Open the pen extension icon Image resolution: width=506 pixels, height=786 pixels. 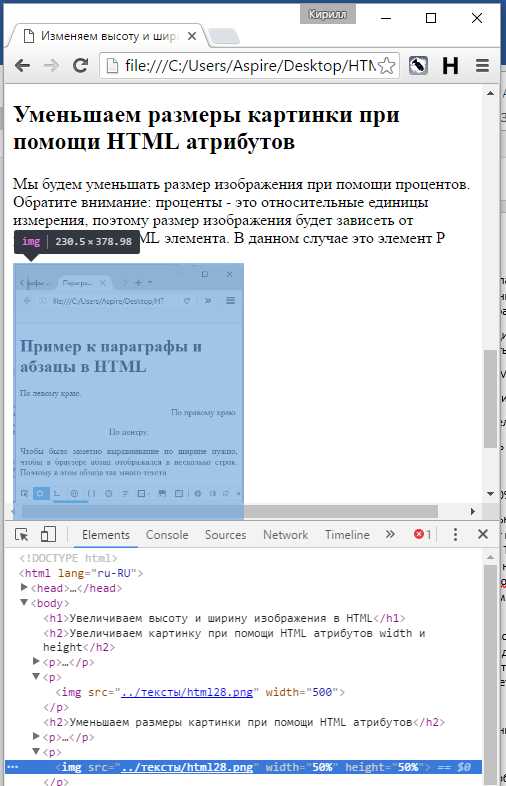(x=418, y=66)
